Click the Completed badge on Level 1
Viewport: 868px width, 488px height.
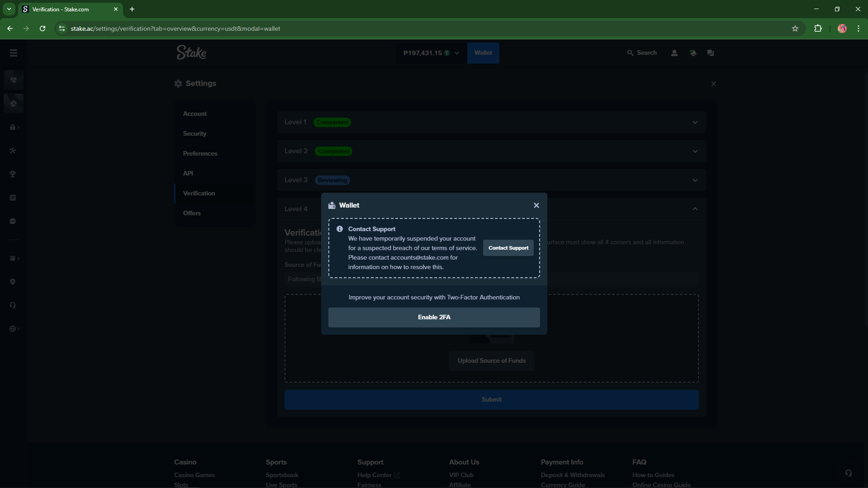coord(332,122)
